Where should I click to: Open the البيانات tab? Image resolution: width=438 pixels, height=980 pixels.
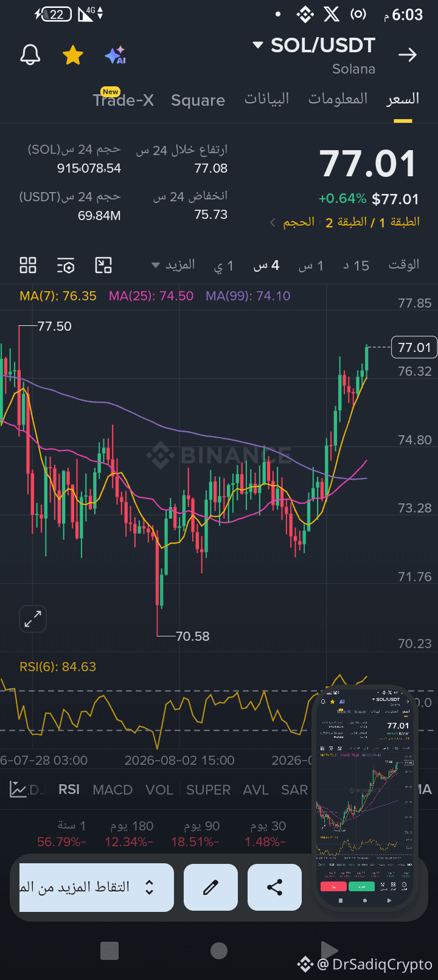pyautogui.click(x=267, y=99)
